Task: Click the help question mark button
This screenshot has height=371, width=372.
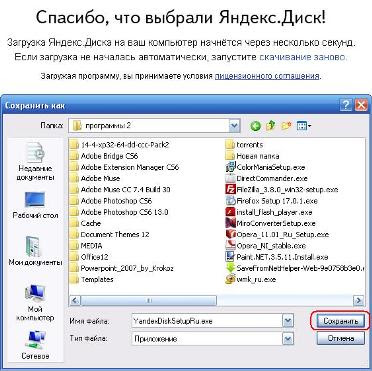Action: coord(346,106)
